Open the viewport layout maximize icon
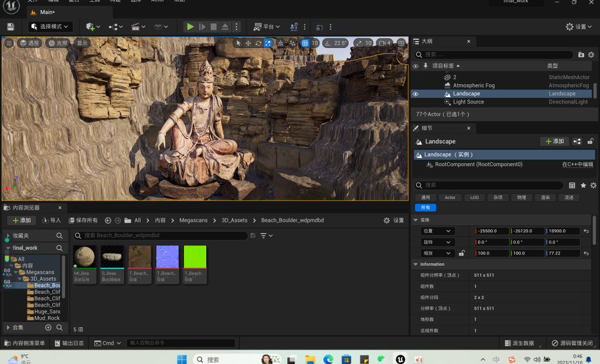Viewport: 600px width, 364px height. coord(401,43)
